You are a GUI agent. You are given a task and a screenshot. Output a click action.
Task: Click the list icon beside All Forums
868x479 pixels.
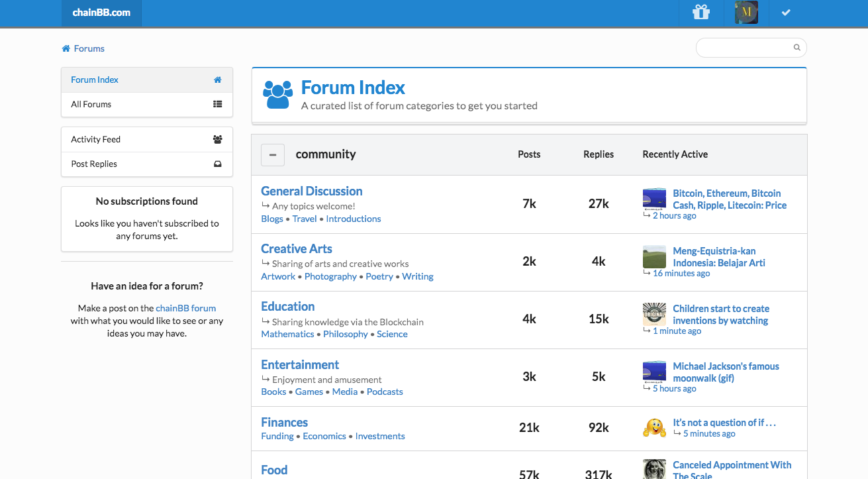pos(218,104)
